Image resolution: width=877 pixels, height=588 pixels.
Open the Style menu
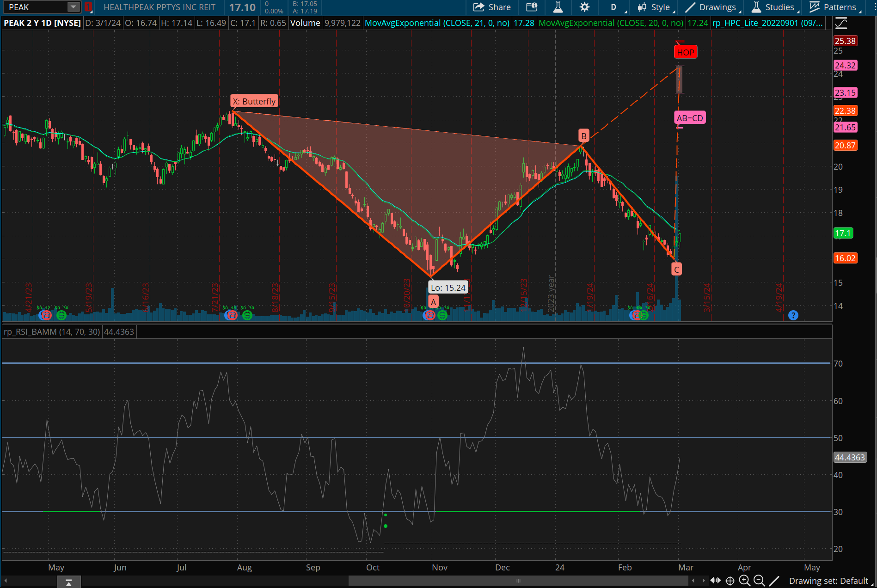[x=656, y=7]
